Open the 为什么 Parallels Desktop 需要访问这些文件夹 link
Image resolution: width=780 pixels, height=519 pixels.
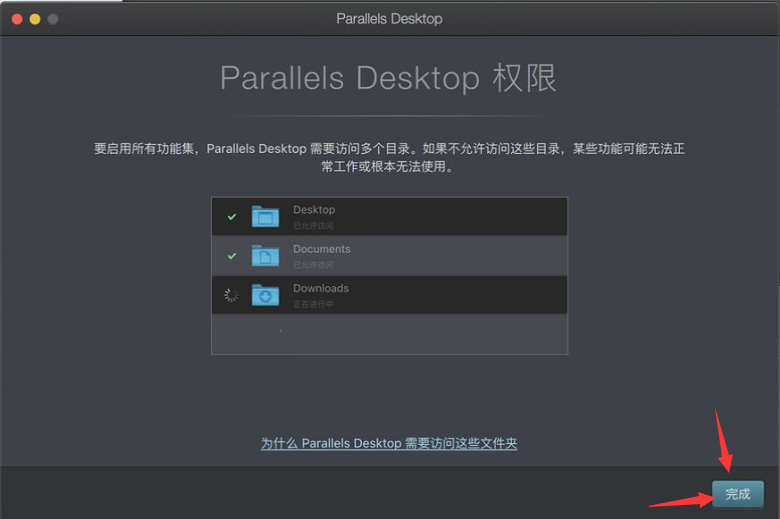click(x=389, y=443)
